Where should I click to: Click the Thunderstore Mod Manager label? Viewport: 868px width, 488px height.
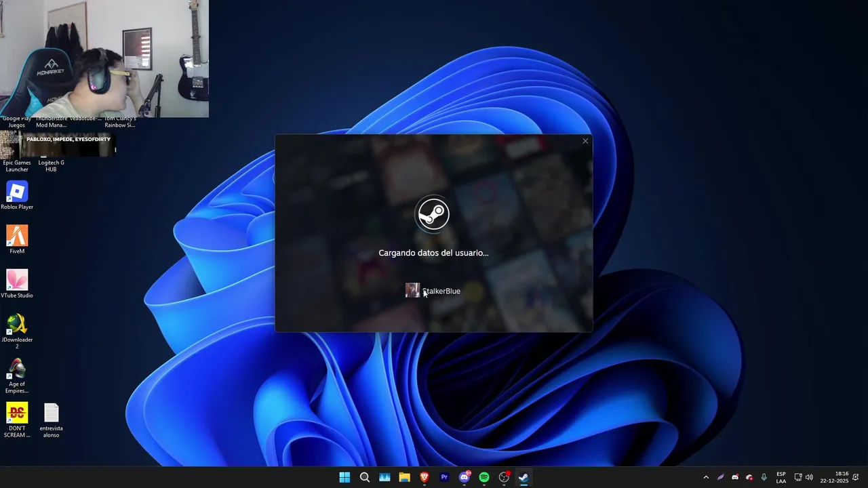click(x=52, y=122)
